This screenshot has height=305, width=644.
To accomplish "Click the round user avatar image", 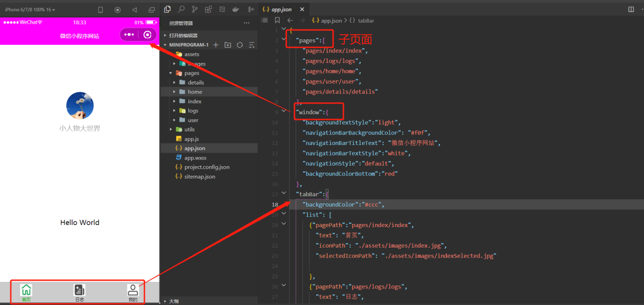I will pos(79,106).
